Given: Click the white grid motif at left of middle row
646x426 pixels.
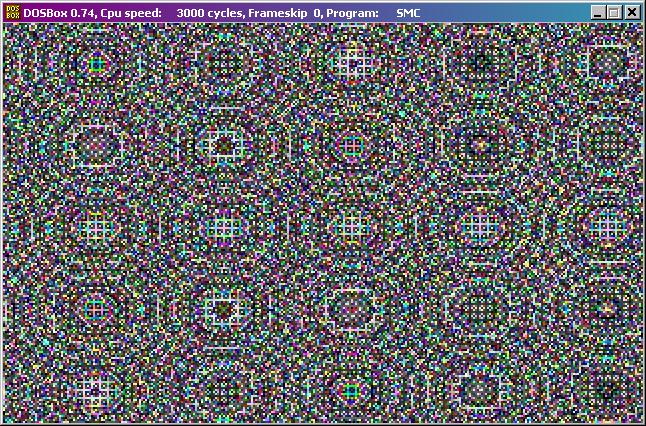Looking at the screenshot, I should coord(95,227).
